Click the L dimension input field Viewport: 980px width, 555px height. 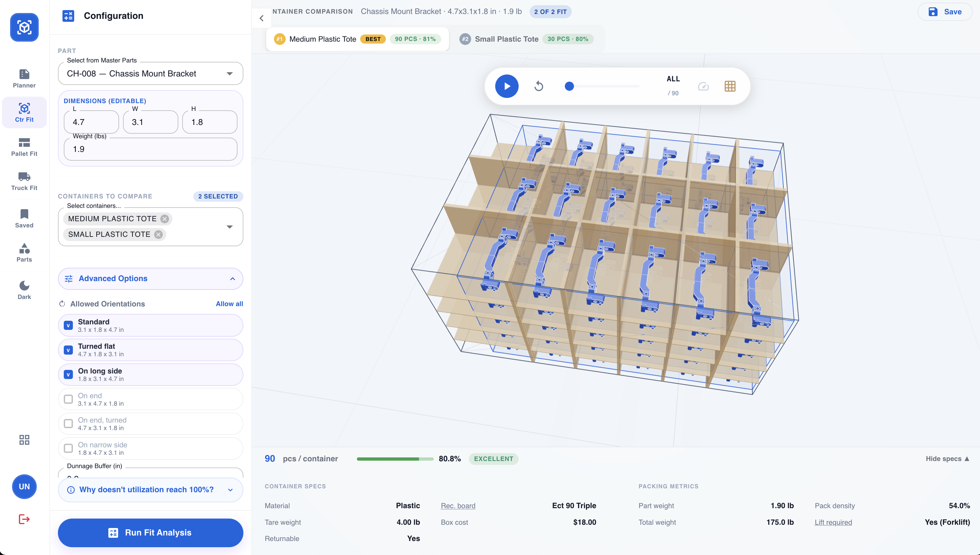point(91,122)
